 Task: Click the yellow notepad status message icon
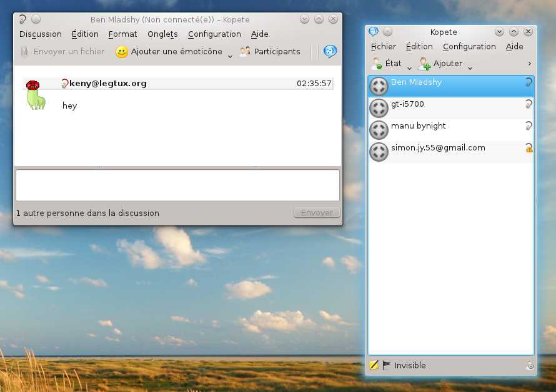coord(374,366)
